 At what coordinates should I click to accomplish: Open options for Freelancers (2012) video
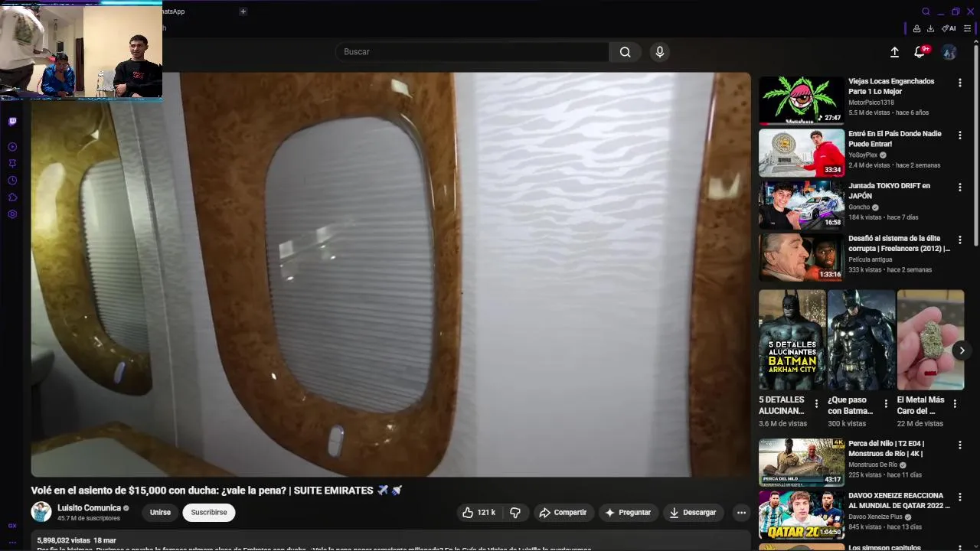tap(960, 240)
